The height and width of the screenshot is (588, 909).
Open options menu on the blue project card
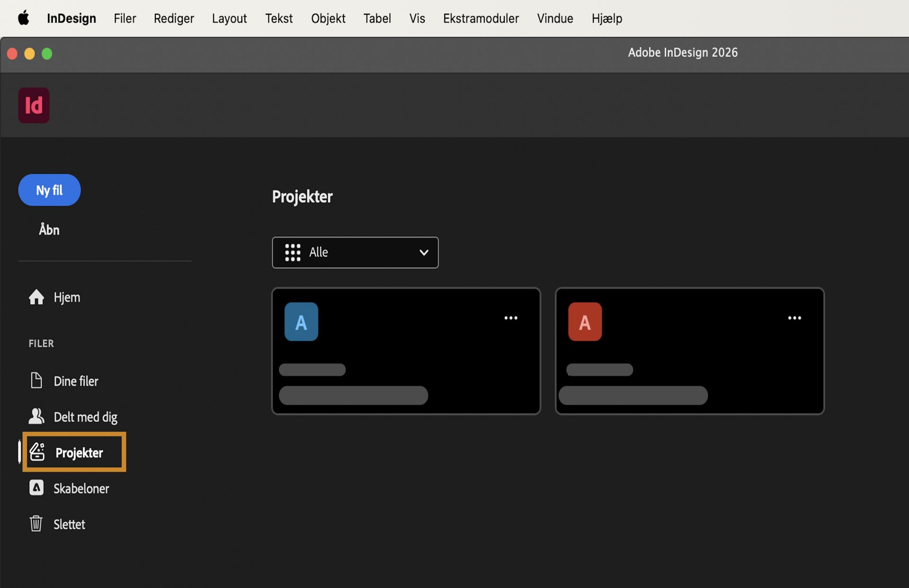pos(511,318)
